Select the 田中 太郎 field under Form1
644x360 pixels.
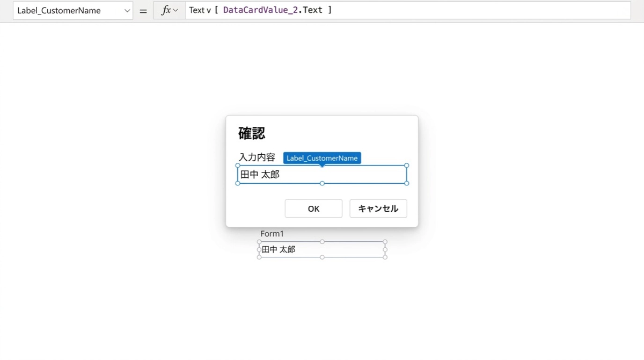point(279,249)
